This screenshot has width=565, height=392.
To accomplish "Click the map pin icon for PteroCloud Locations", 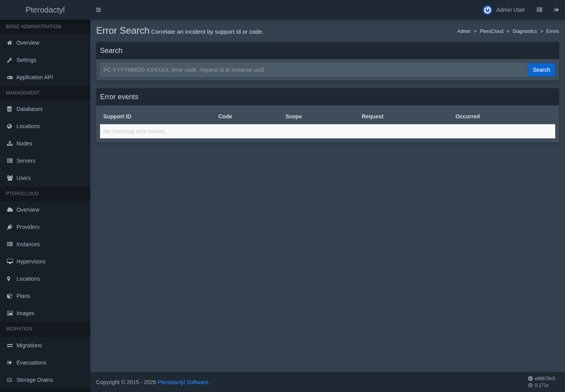I will pyautogui.click(x=9, y=279).
